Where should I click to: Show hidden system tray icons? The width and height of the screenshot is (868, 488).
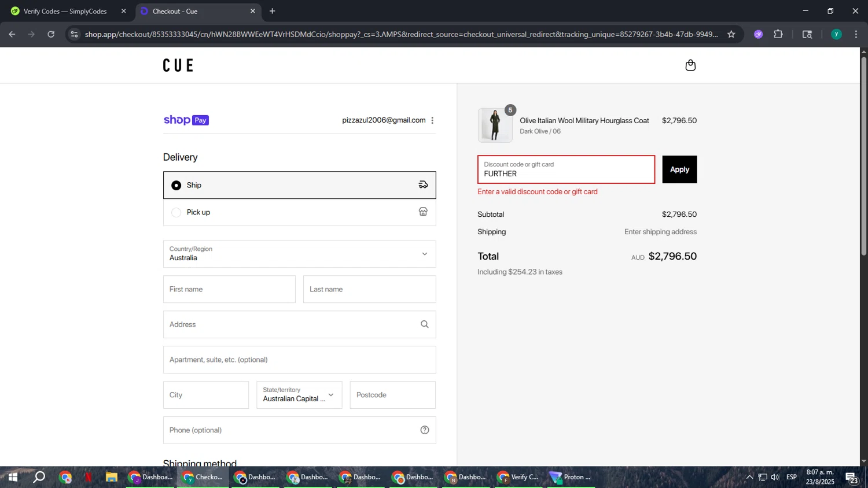point(749,477)
